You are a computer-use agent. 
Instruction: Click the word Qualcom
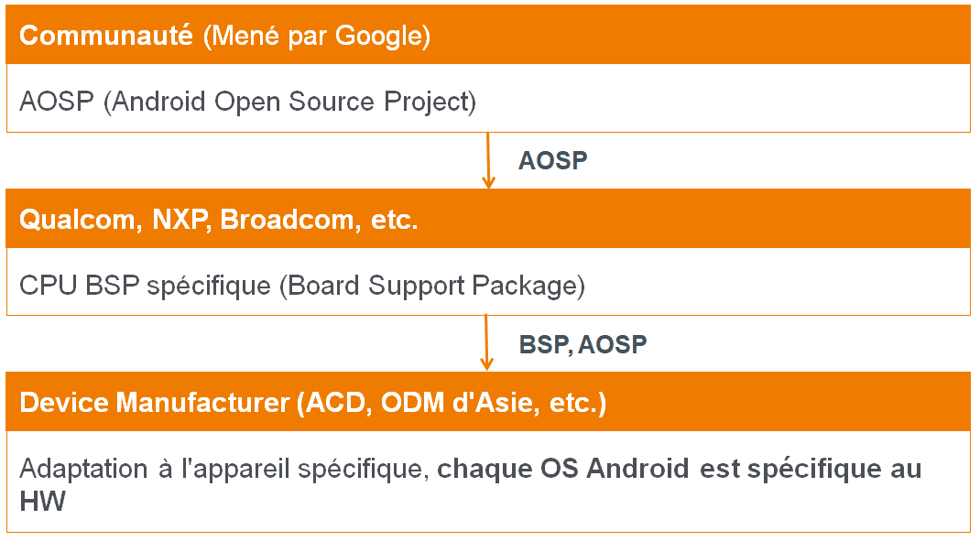(x=81, y=220)
